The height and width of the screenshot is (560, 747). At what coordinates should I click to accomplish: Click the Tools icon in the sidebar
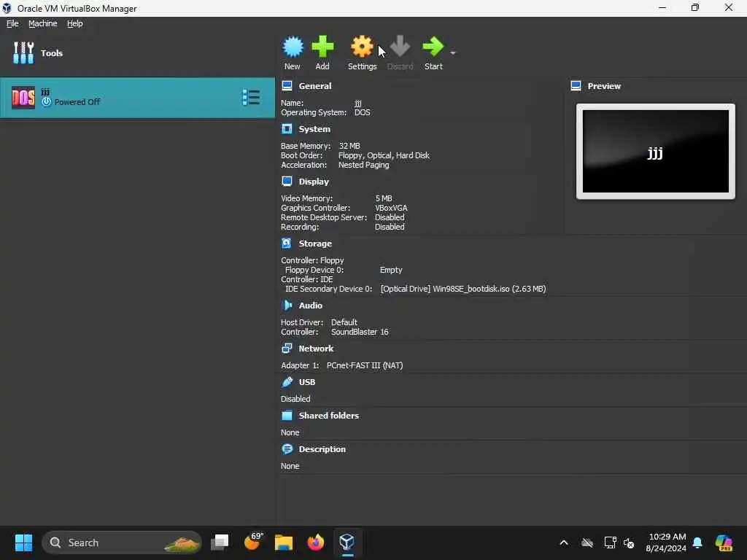(23, 52)
